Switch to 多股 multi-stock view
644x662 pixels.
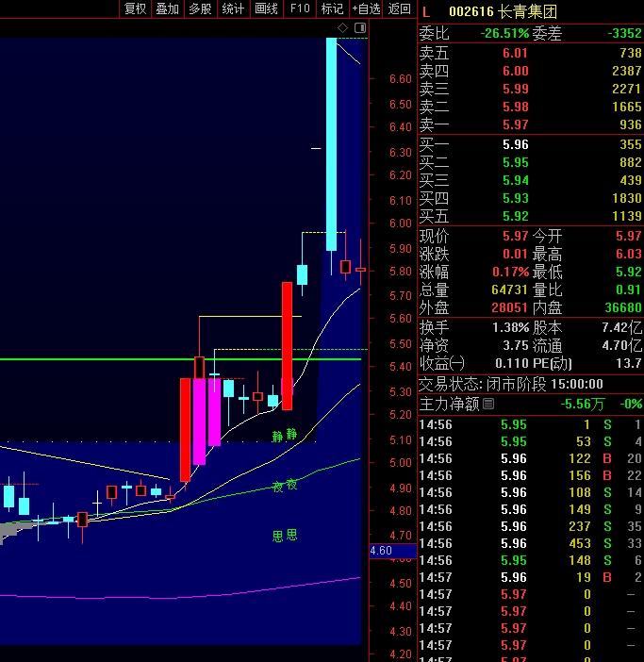tap(200, 8)
